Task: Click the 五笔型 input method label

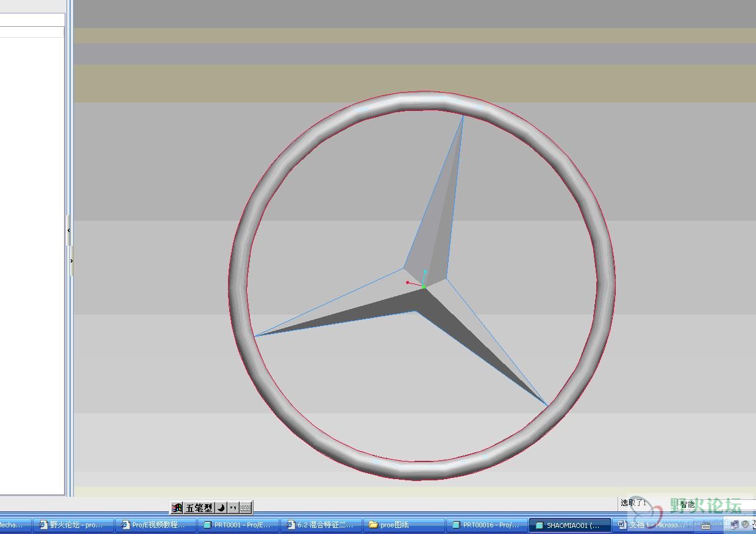Action: click(199, 507)
